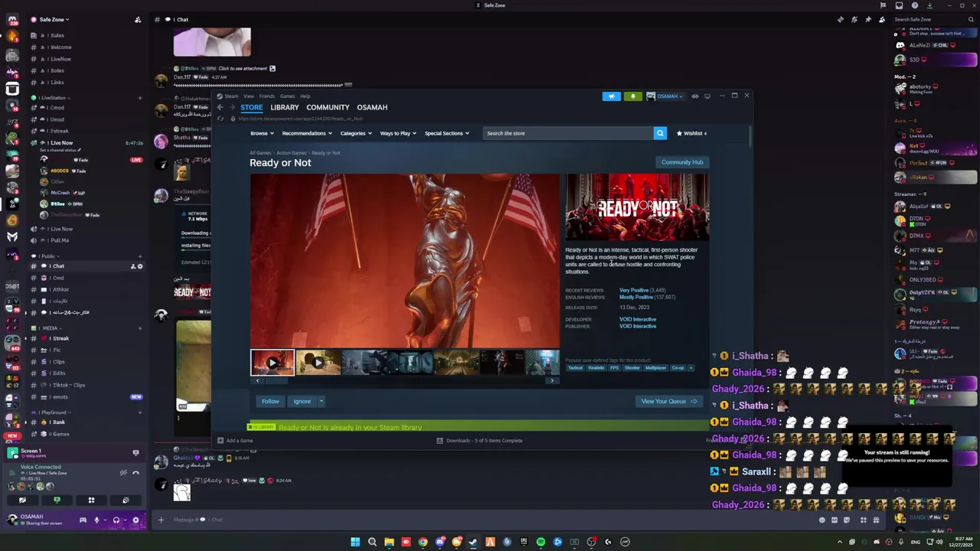Click Add a Game in Steam
The height and width of the screenshot is (551, 980).
pos(235,440)
